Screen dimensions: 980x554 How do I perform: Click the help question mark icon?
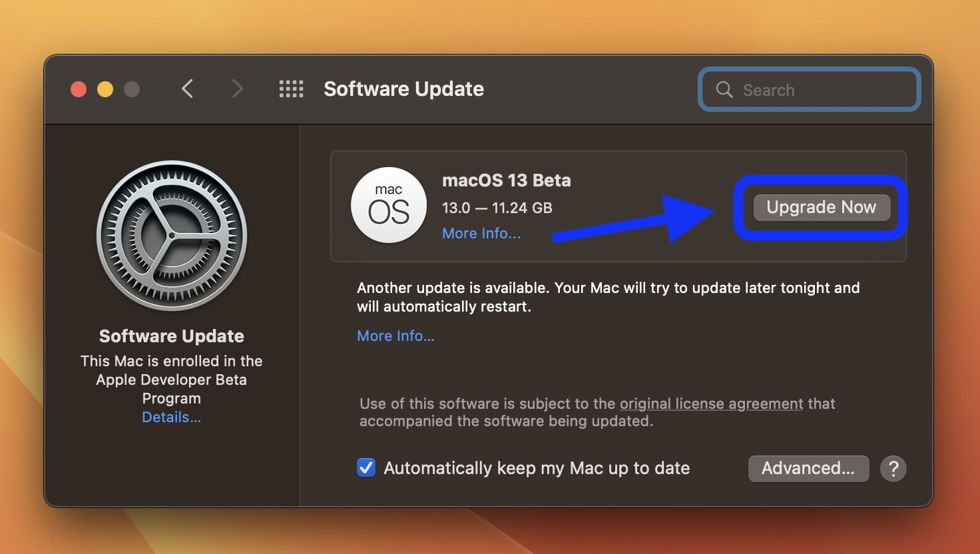tap(893, 469)
